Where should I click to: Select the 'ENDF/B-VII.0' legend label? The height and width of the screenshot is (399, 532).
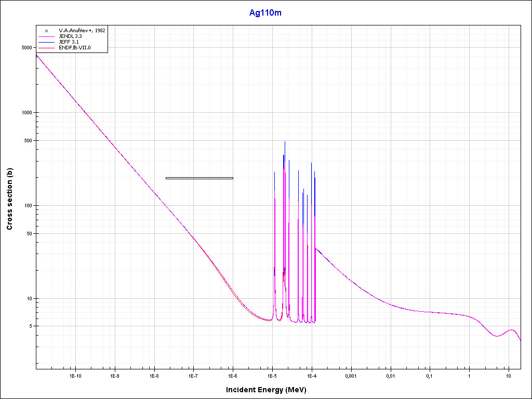click(75, 48)
